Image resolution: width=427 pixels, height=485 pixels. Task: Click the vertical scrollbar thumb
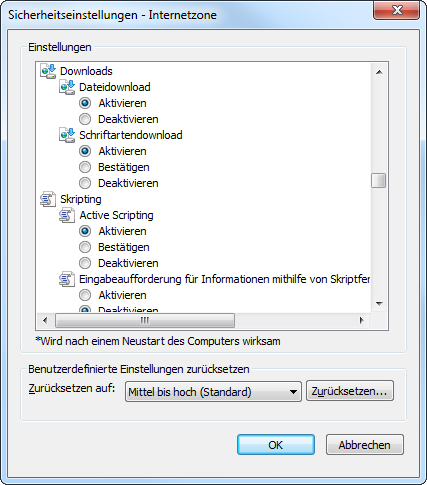pos(379,180)
